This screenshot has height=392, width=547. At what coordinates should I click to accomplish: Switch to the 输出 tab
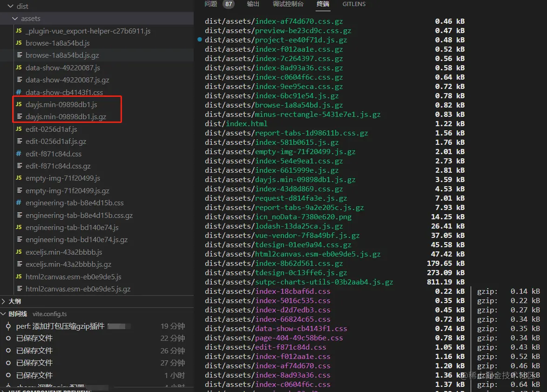click(x=253, y=4)
